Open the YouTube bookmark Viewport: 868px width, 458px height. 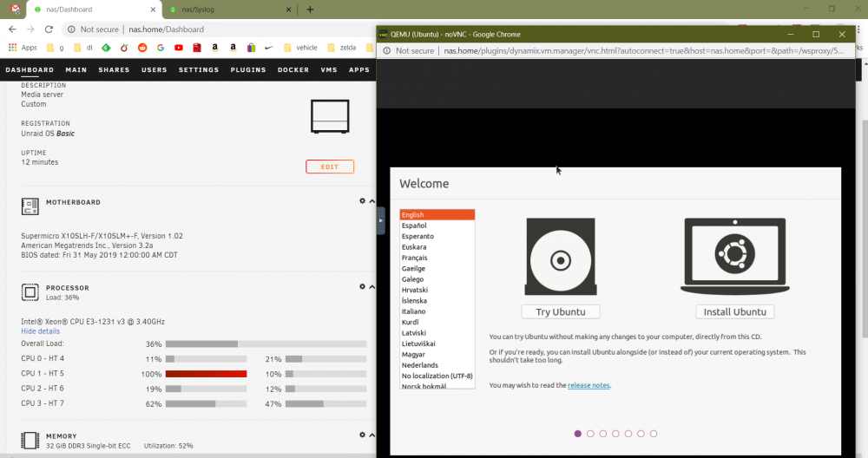coord(179,48)
